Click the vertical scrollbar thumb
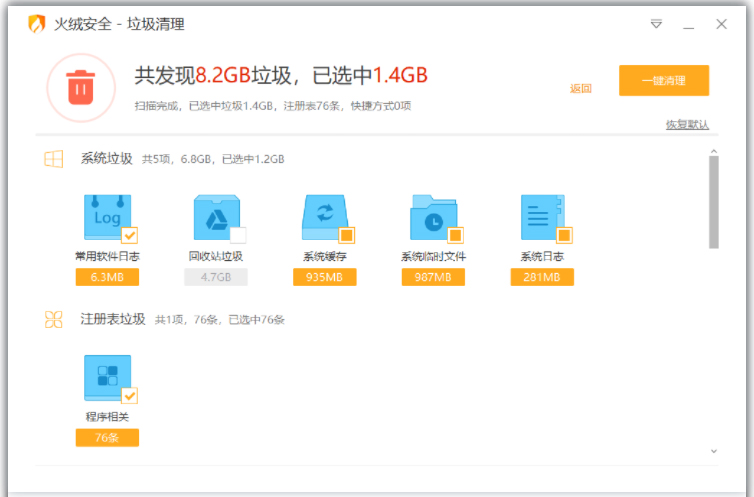Screen dimensions: 754x497 (714, 202)
